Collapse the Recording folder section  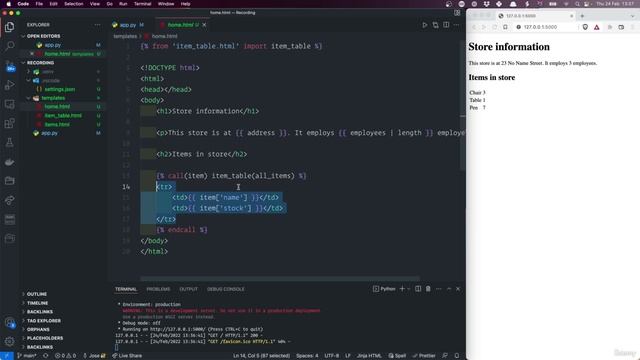pyautogui.click(x=40, y=63)
